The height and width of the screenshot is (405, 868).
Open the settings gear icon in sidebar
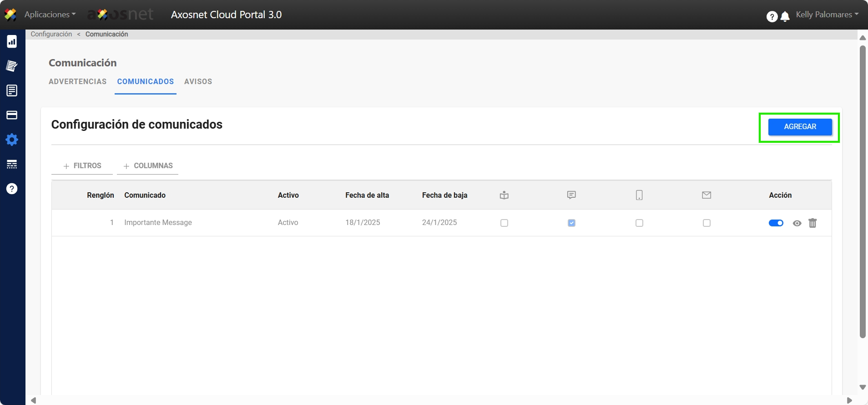tap(12, 140)
